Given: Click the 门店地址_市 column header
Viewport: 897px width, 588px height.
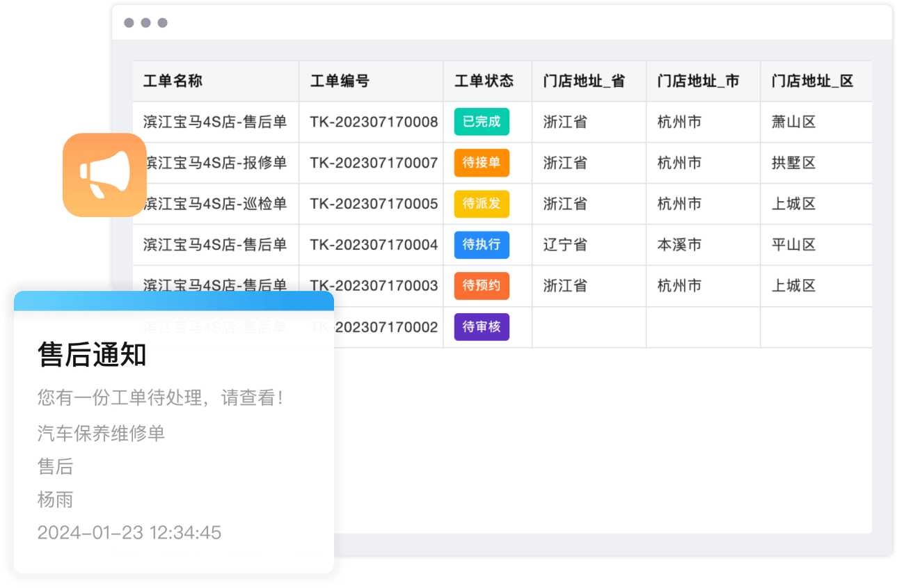Looking at the screenshot, I should tap(698, 81).
